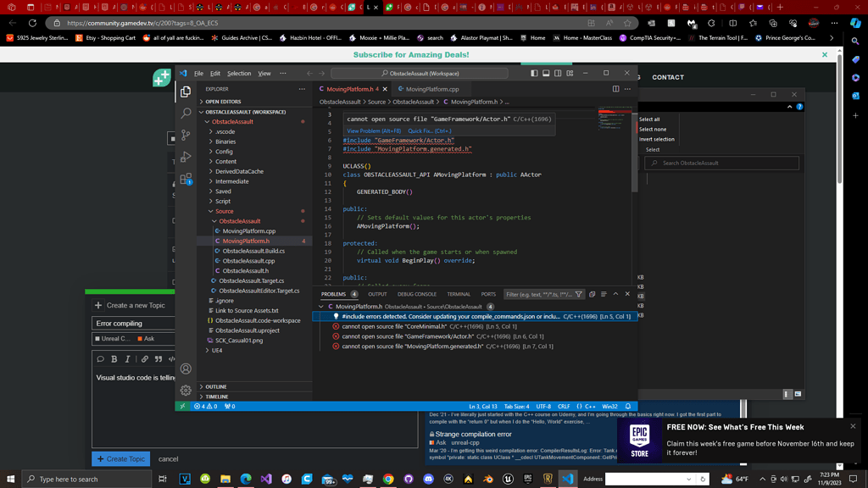
Task: Toggle the primary side bar layout button
Action: (x=534, y=74)
